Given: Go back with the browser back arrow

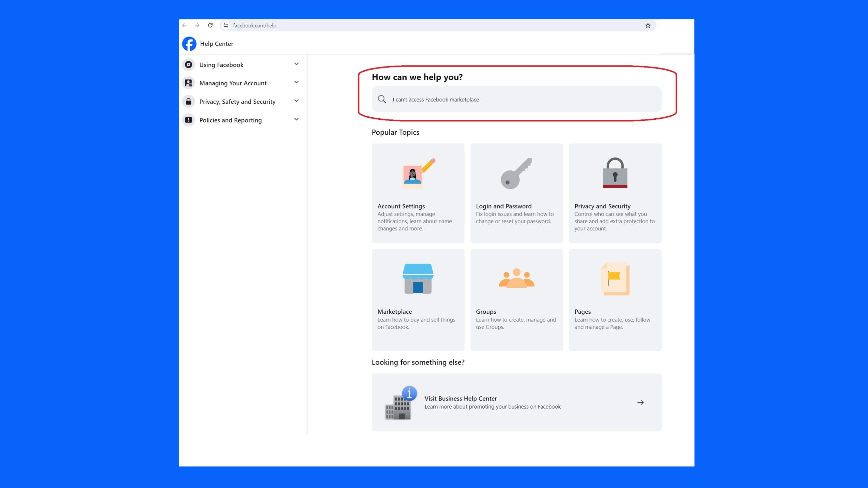Looking at the screenshot, I should (184, 25).
